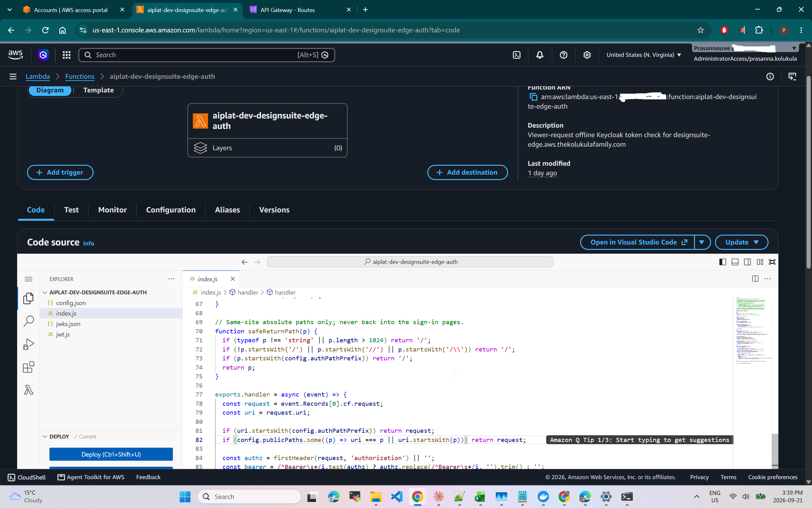The image size is (812, 508).
Task: Focus the AWS console Search field
Action: [206, 55]
